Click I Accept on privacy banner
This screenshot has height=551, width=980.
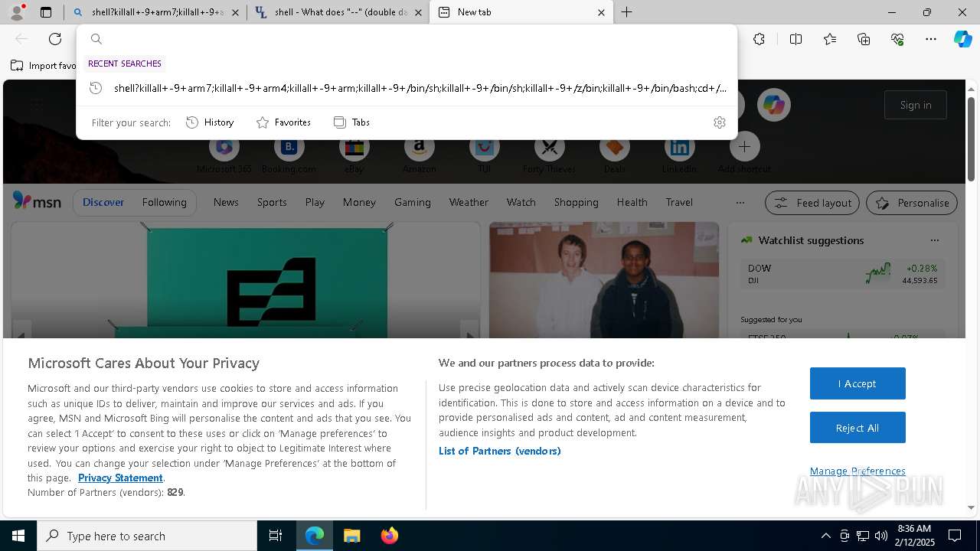pyautogui.click(x=857, y=383)
